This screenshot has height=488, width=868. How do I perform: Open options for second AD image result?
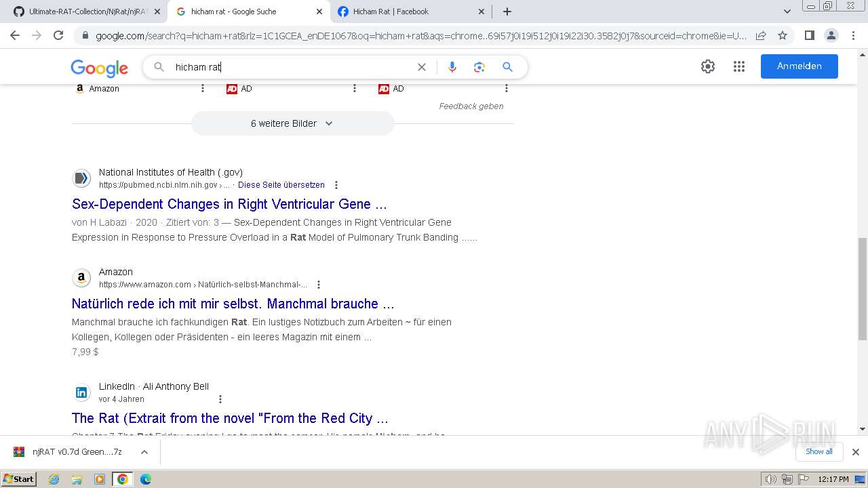[354, 88]
